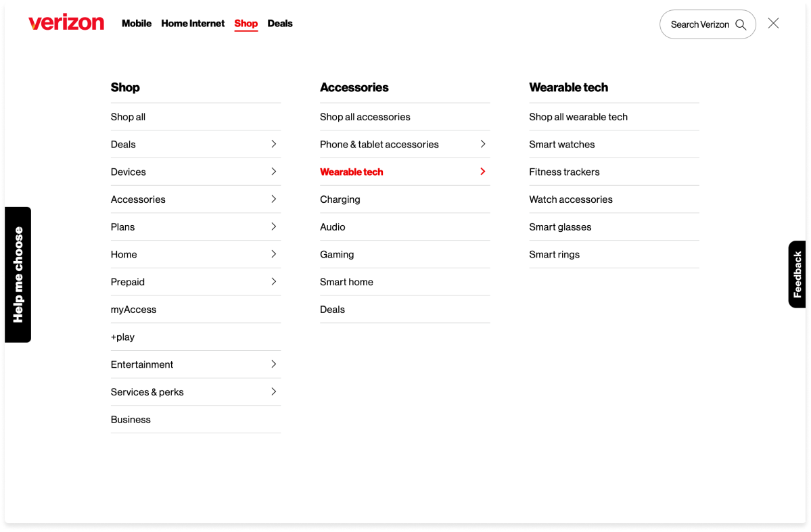Expand the Home submenu chevron
Screen dimensions: 811x532
pyautogui.click(x=274, y=254)
